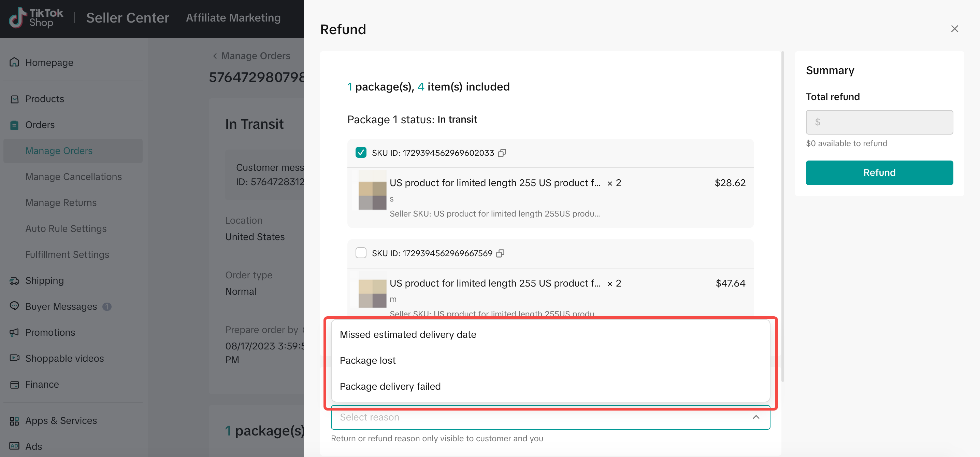
Task: Click the Shipping truck icon in sidebar
Action: pyautogui.click(x=14, y=281)
